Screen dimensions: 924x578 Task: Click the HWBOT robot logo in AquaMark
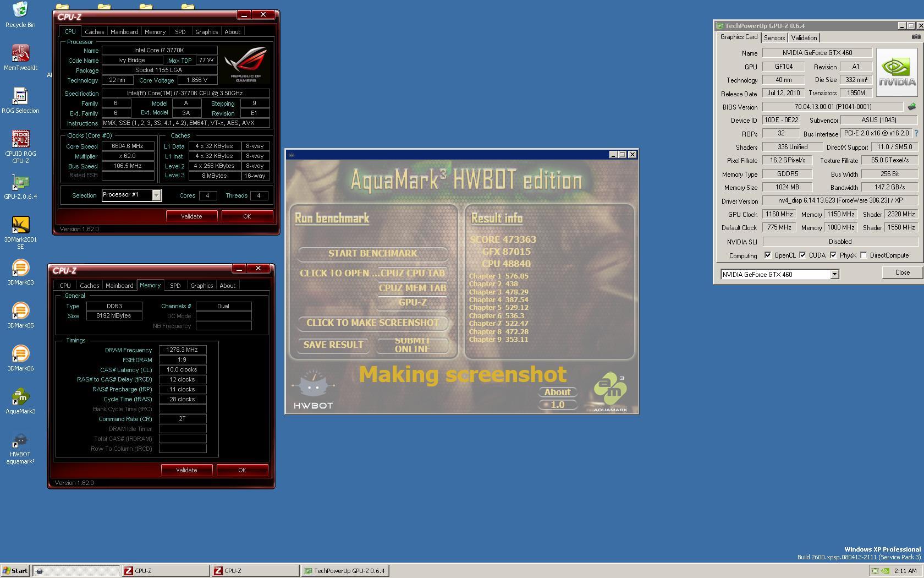pyautogui.click(x=313, y=390)
